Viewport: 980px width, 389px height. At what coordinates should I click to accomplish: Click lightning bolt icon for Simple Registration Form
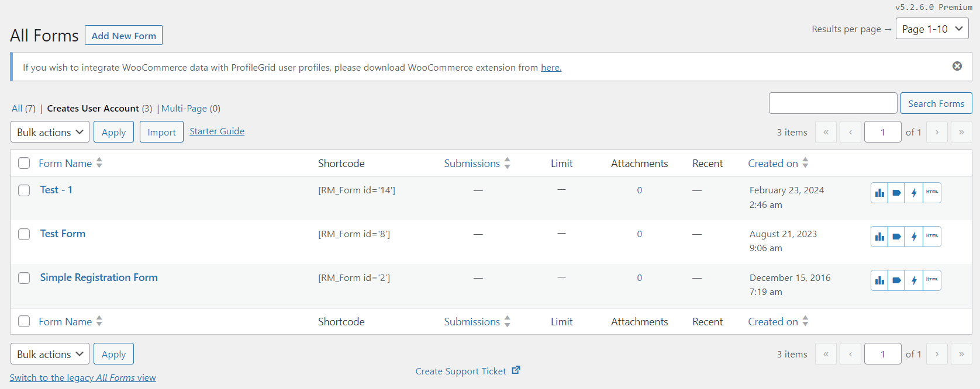click(x=914, y=280)
